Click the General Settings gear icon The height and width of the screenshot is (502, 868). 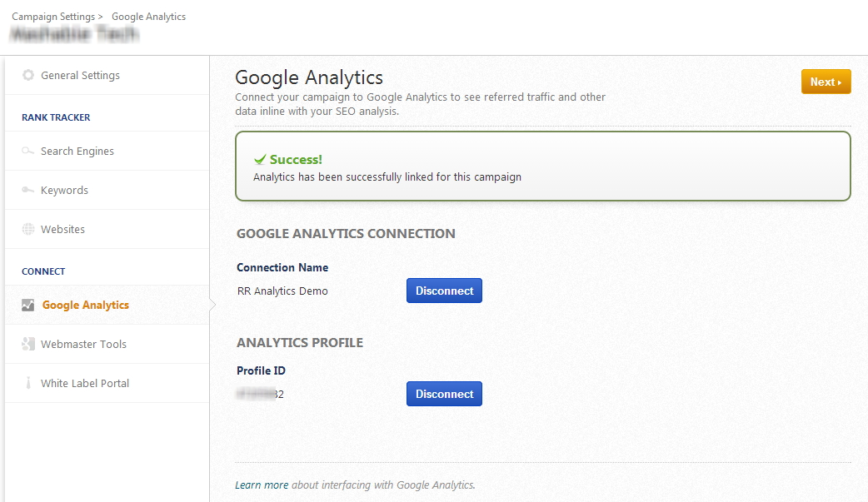tap(28, 76)
